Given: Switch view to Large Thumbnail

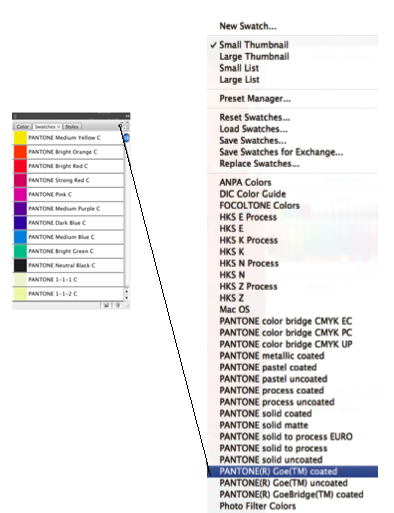Looking at the screenshot, I should (254, 56).
